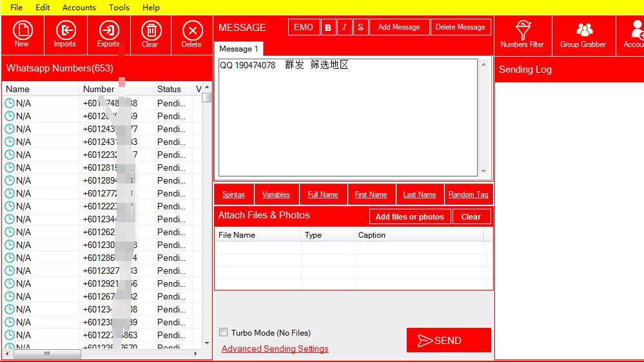This screenshot has height=362, width=644.
Task: Click inside the message text box
Action: tap(348, 122)
